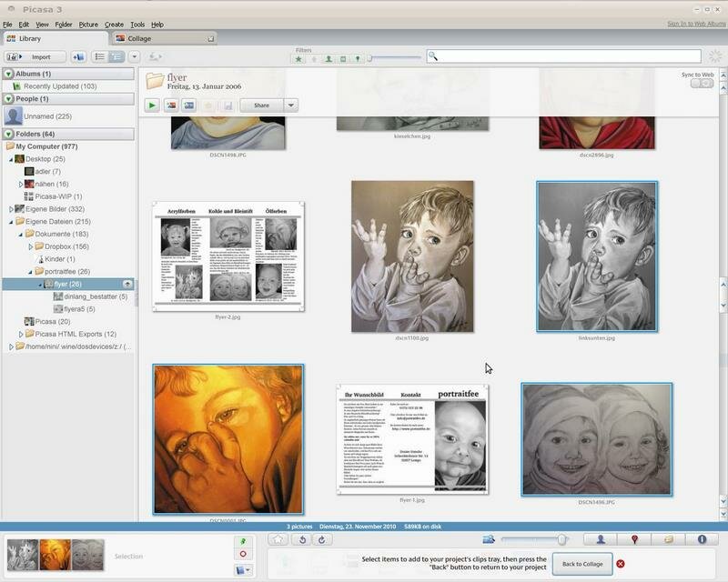Switch to the Library tab
Image resolution: width=728 pixels, height=582 pixels.
pos(56,38)
